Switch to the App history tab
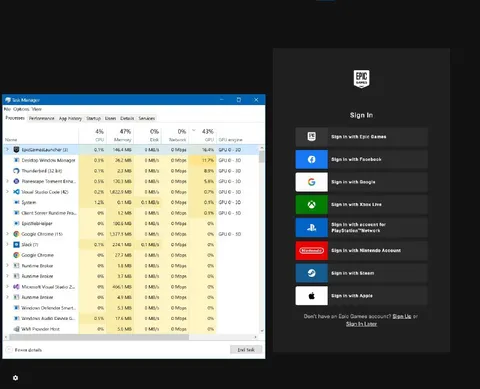This screenshot has height=389, width=480. [x=70, y=118]
